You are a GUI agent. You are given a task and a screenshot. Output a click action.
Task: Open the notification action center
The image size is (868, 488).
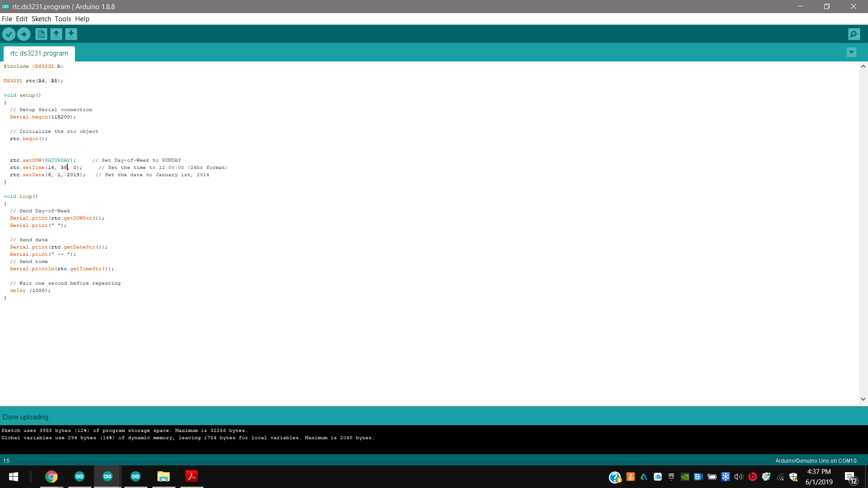click(x=850, y=477)
